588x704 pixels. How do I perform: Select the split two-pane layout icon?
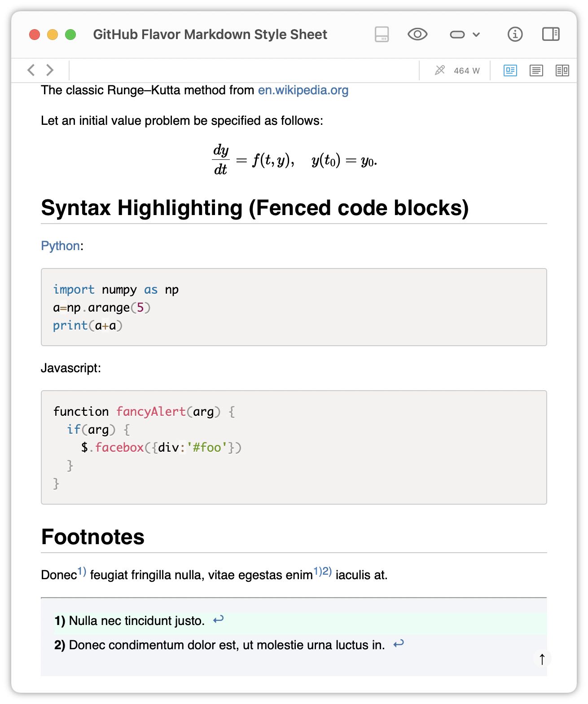pyautogui.click(x=562, y=70)
